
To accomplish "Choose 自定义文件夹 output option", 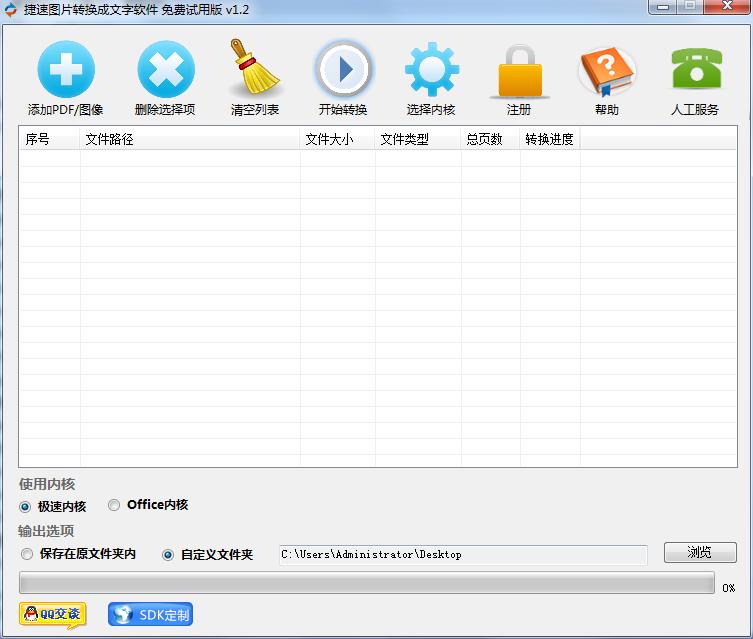I will pos(168,555).
